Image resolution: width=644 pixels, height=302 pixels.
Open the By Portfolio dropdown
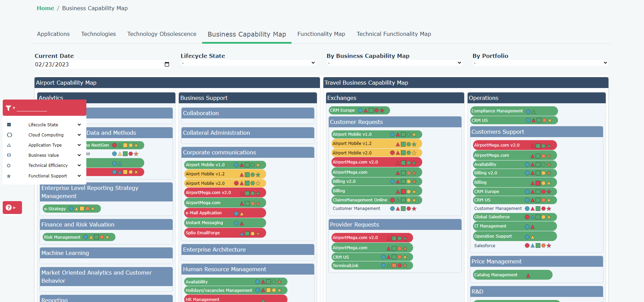(540, 63)
